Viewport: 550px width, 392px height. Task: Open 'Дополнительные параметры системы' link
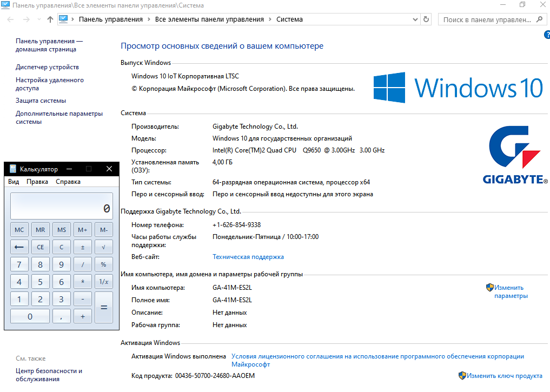click(x=59, y=118)
